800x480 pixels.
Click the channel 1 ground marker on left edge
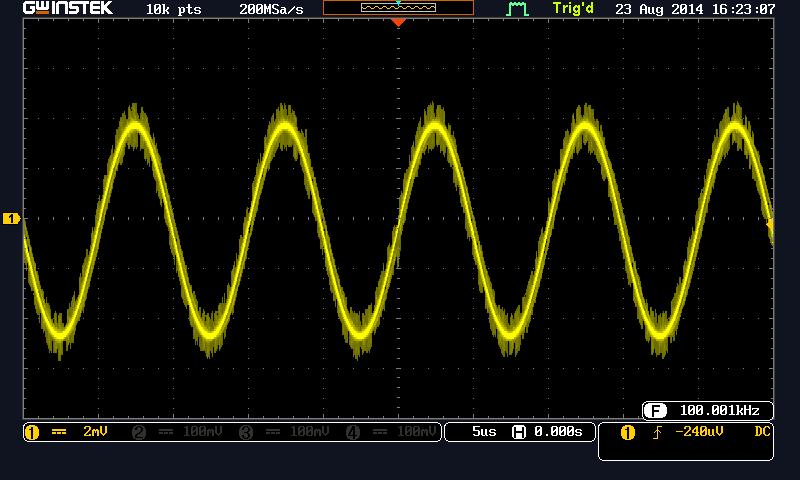[x=11, y=218]
